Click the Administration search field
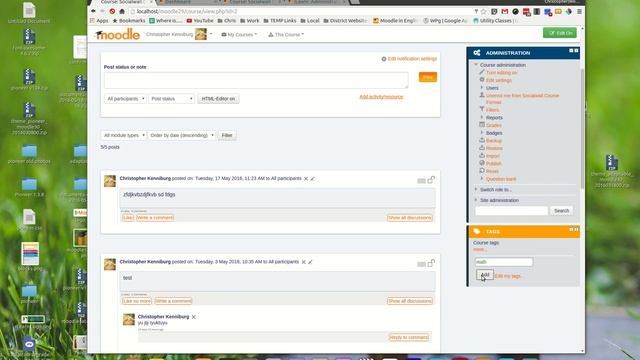The height and width of the screenshot is (360, 640). pos(511,211)
